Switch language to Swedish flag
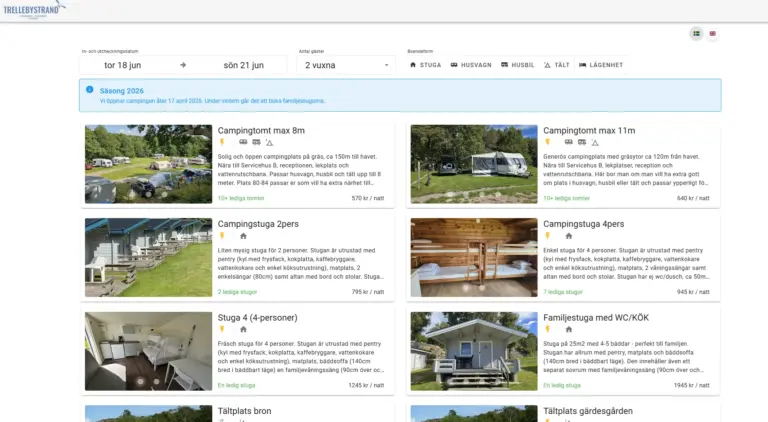Viewport: 768px width, 422px height. pyautogui.click(x=696, y=33)
